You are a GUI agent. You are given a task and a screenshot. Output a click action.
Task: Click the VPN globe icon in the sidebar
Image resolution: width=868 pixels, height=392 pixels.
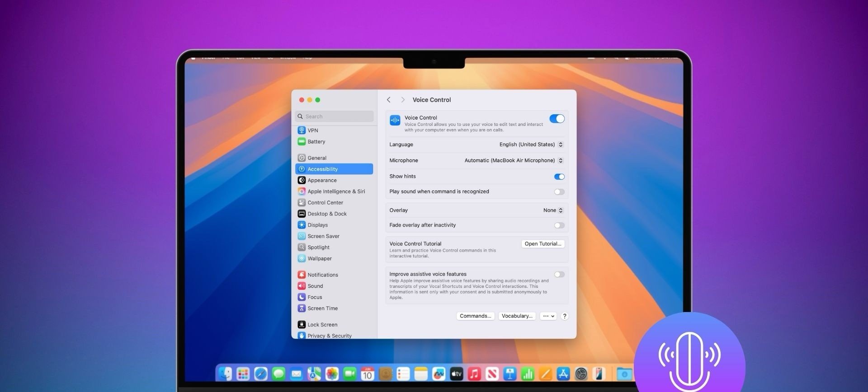(302, 130)
